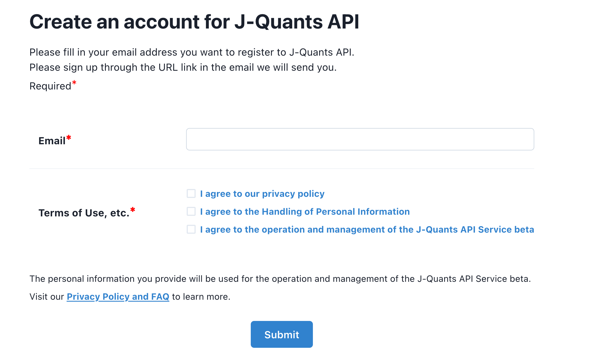This screenshot has height=364, width=595.
Task: Check the "I agree to our privacy policy" checkbox
Action: coord(191,193)
